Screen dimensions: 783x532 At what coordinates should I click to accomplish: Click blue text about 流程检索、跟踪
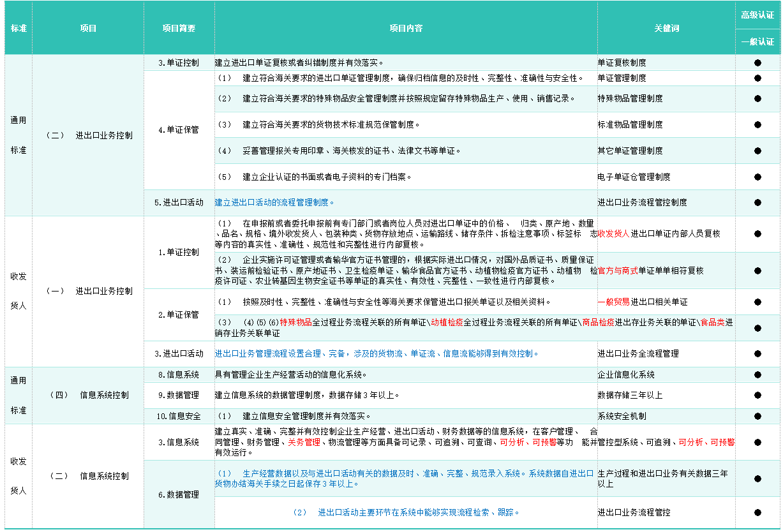click(x=406, y=512)
